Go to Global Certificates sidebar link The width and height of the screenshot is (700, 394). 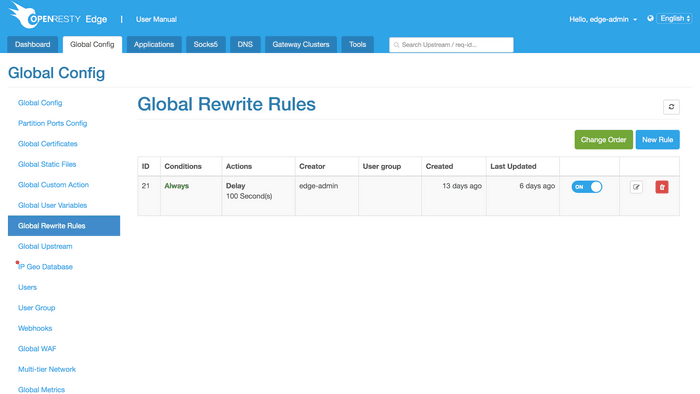(48, 144)
